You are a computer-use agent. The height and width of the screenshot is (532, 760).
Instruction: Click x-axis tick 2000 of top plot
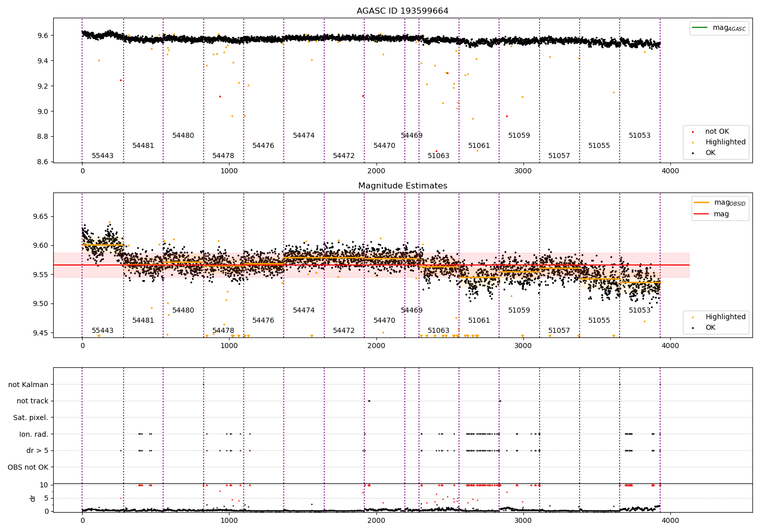[x=376, y=171]
